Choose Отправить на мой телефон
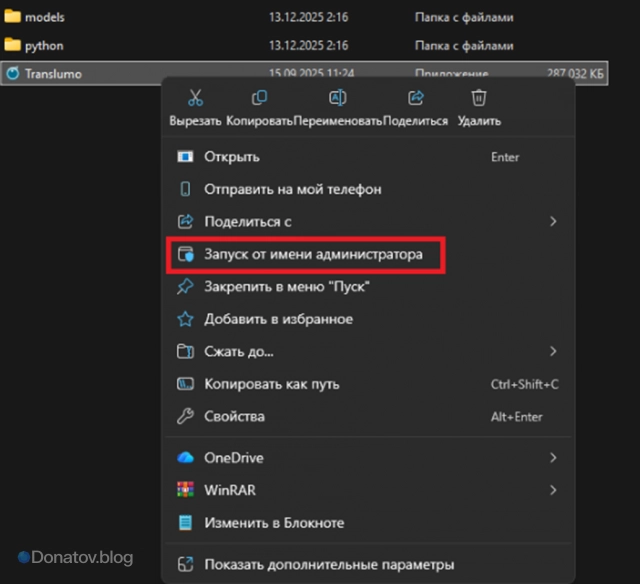 coord(368,189)
